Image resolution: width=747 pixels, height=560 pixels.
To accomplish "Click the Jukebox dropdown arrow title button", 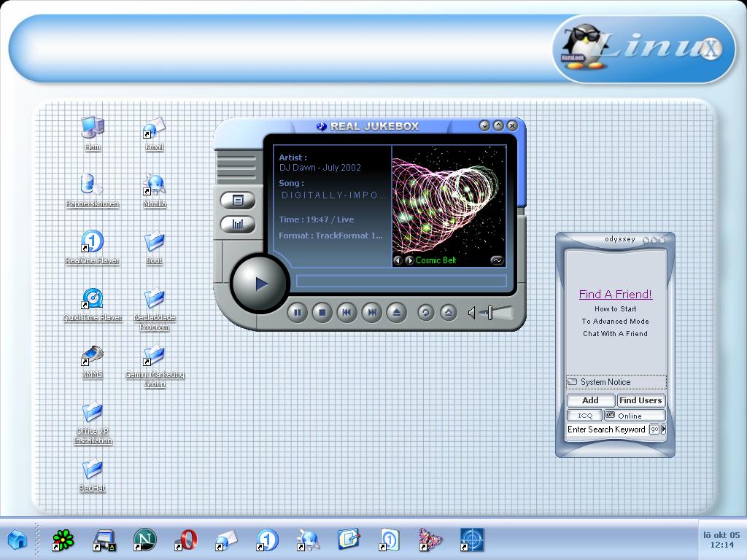I will [484, 125].
